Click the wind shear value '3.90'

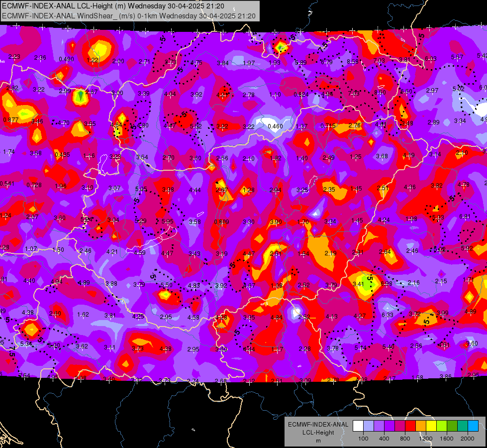(x=276, y=222)
